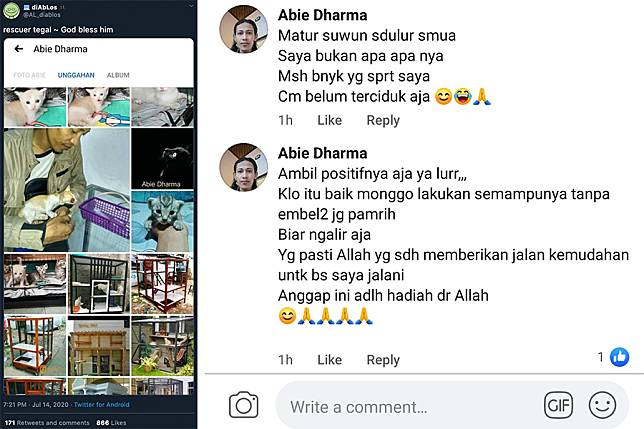Open the black cat photo thumbnail
The width and height of the screenshot is (644, 429).
tap(163, 159)
